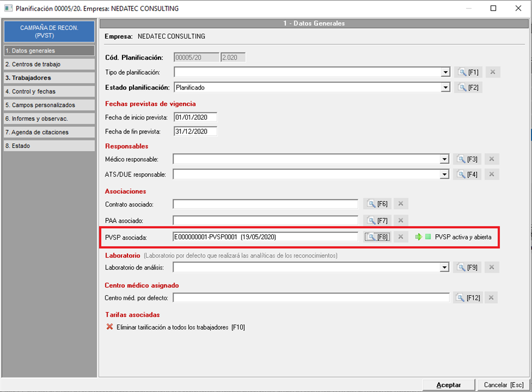Screen dimensions: 532x392
Task: Click the green arrow next to PVSP status
Action: tap(418, 237)
